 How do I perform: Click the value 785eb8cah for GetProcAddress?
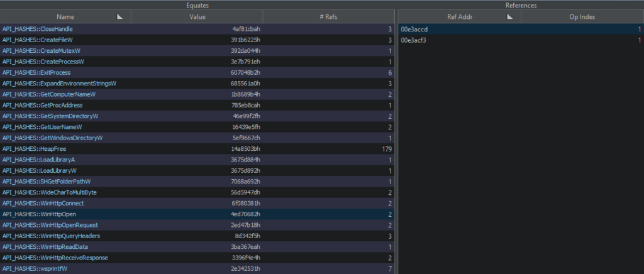(246, 106)
